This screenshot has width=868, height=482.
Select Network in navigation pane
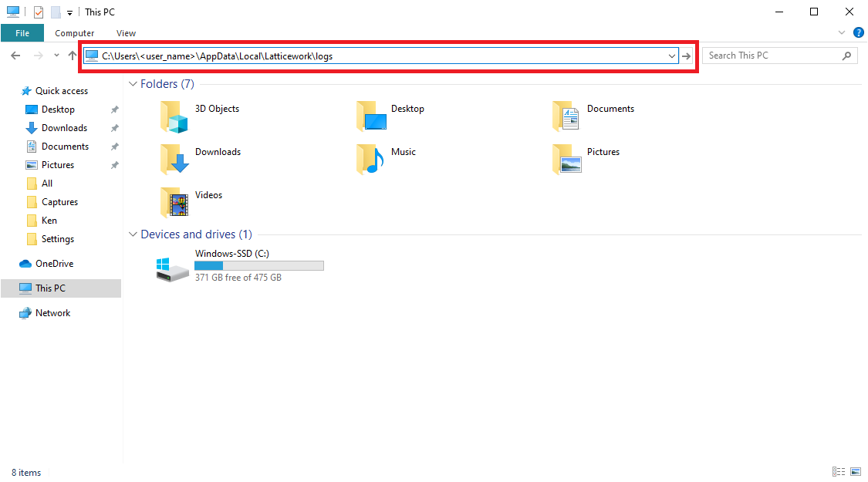(x=52, y=312)
